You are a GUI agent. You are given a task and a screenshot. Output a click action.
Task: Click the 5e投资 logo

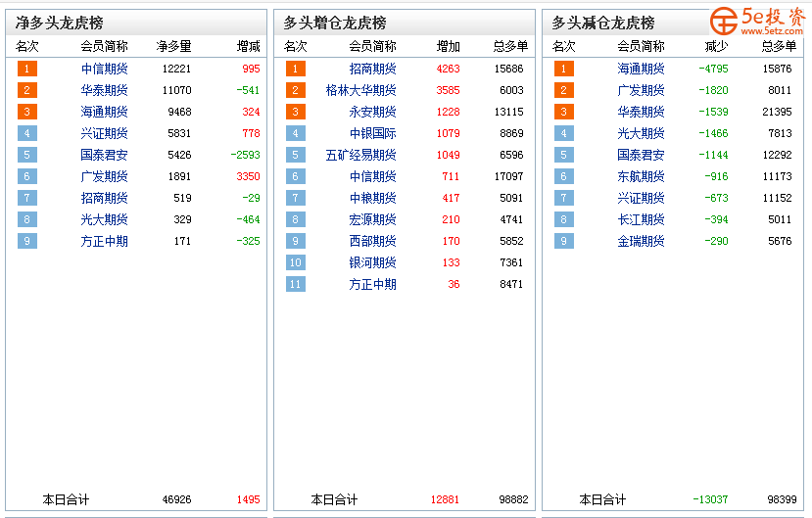tap(756, 21)
